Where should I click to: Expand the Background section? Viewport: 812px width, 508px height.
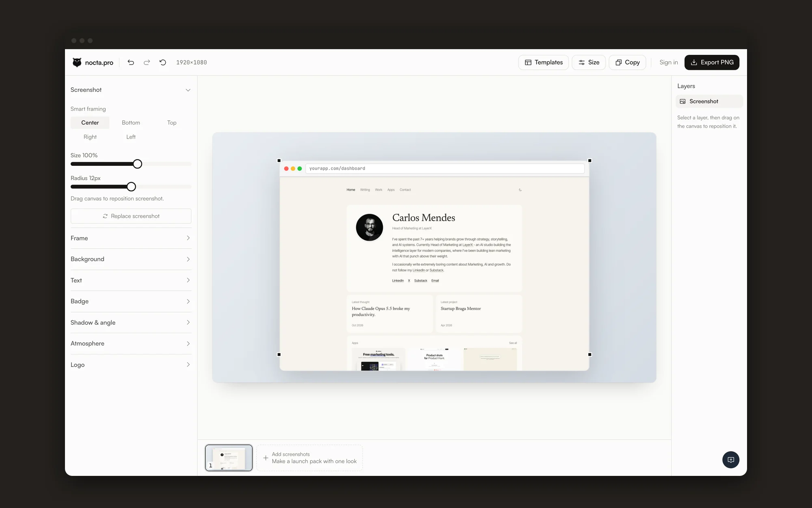(x=131, y=259)
